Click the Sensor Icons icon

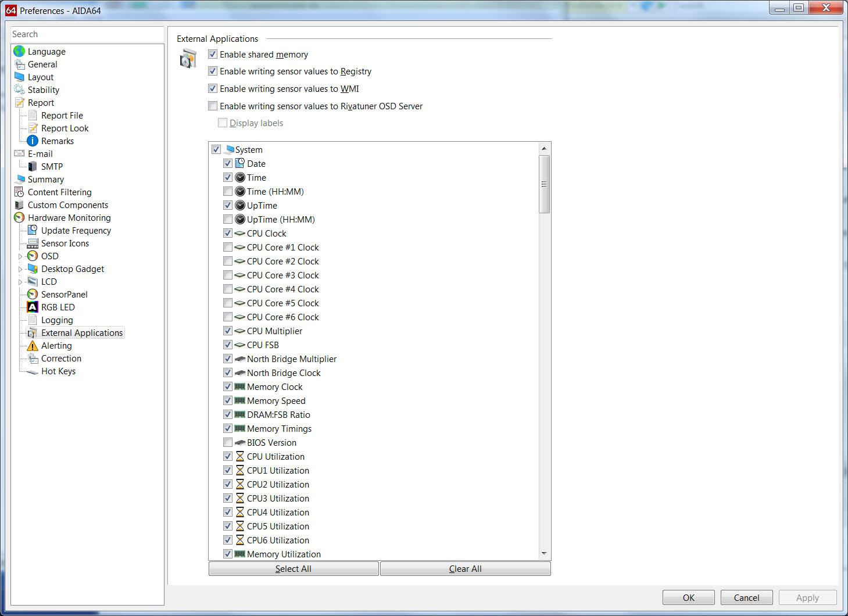(x=33, y=243)
